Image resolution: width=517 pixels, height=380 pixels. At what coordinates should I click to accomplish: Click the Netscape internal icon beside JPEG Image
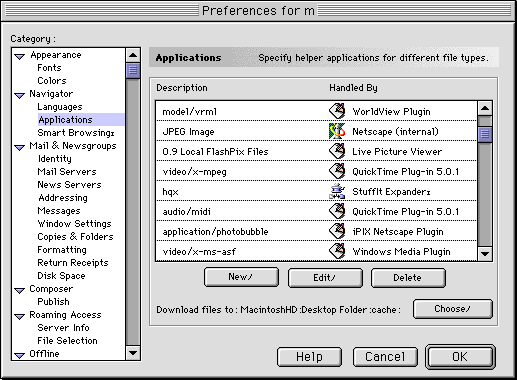click(337, 131)
